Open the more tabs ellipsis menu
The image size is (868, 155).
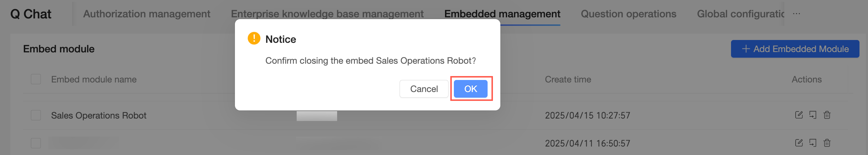point(796,14)
